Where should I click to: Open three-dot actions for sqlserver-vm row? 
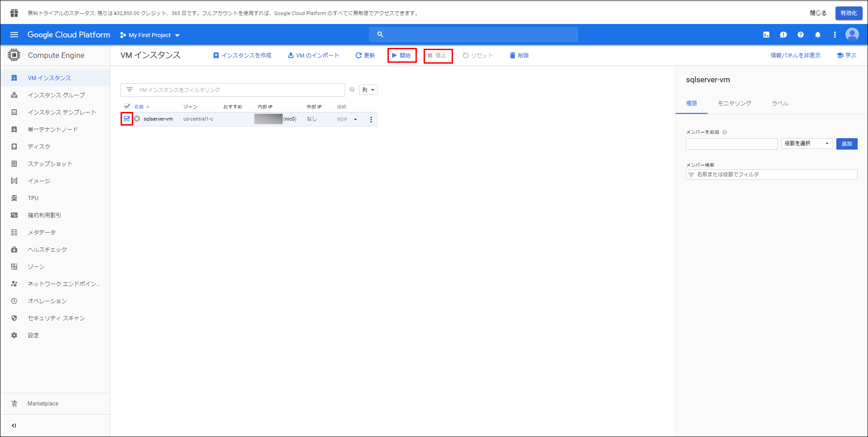click(x=371, y=120)
